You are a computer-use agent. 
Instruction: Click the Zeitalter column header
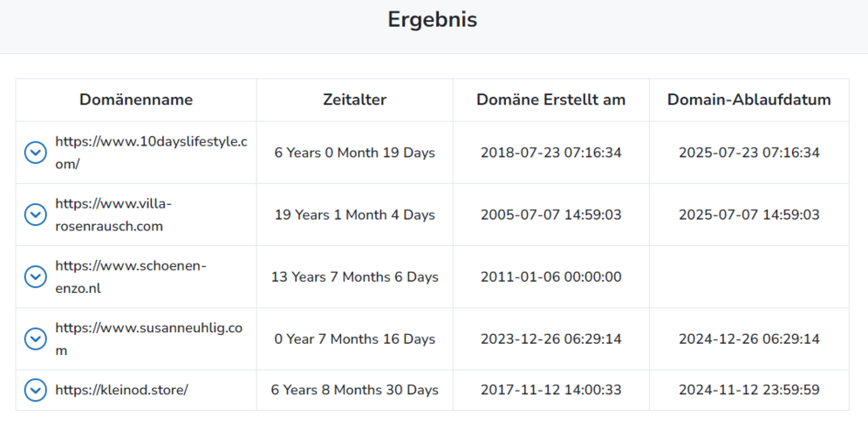pos(355,99)
